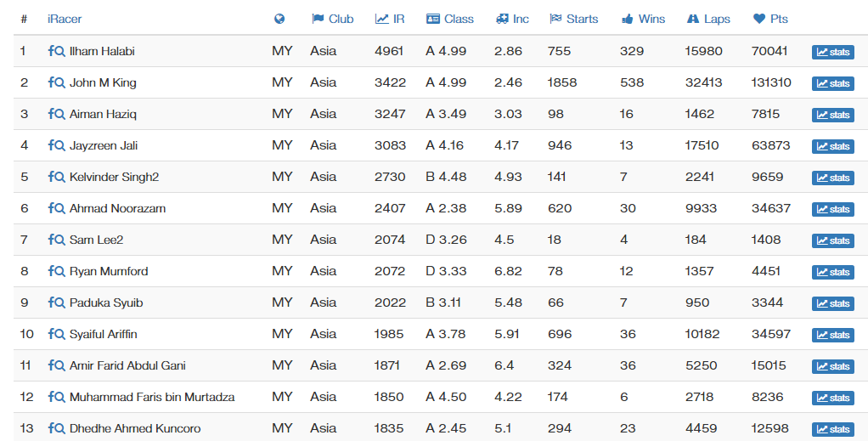This screenshot has height=441, width=868.
Task: Click the search icon for Syaiful Ariffin
Action: click(56, 334)
